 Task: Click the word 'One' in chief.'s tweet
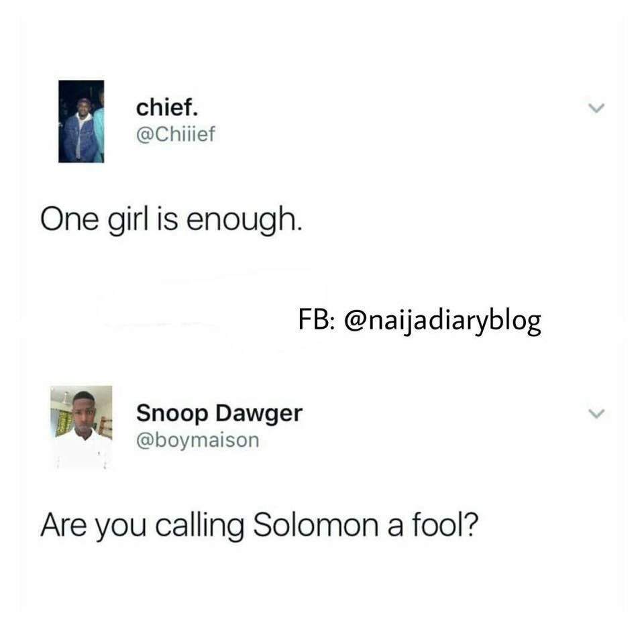[69, 219]
